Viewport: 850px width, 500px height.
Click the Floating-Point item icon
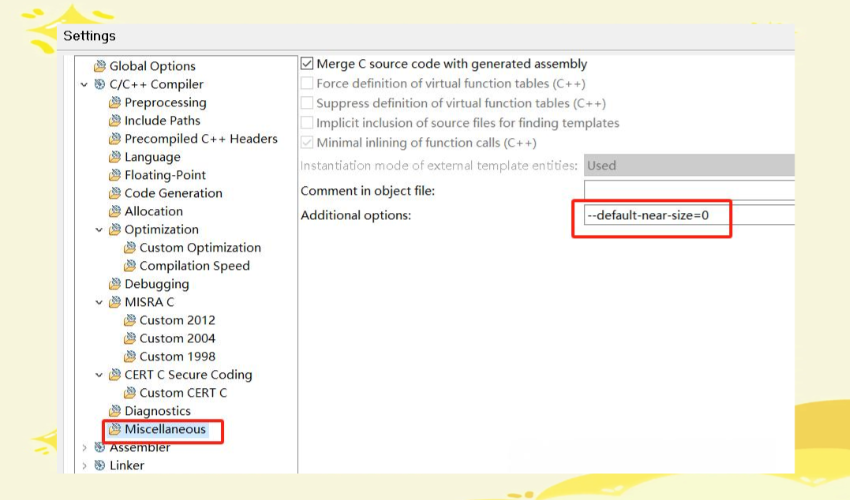(115, 175)
